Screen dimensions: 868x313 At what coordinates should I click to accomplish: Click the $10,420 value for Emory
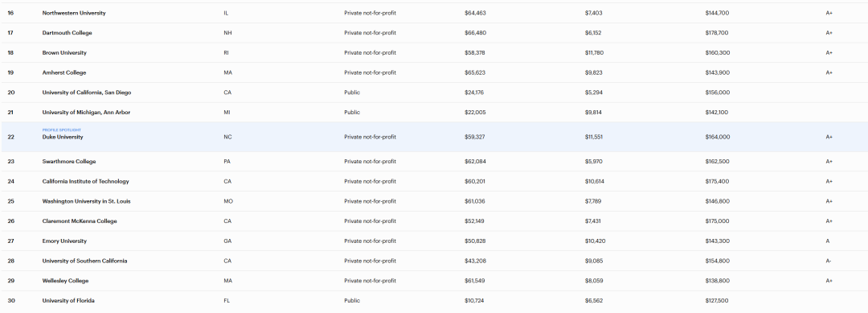tap(595, 241)
